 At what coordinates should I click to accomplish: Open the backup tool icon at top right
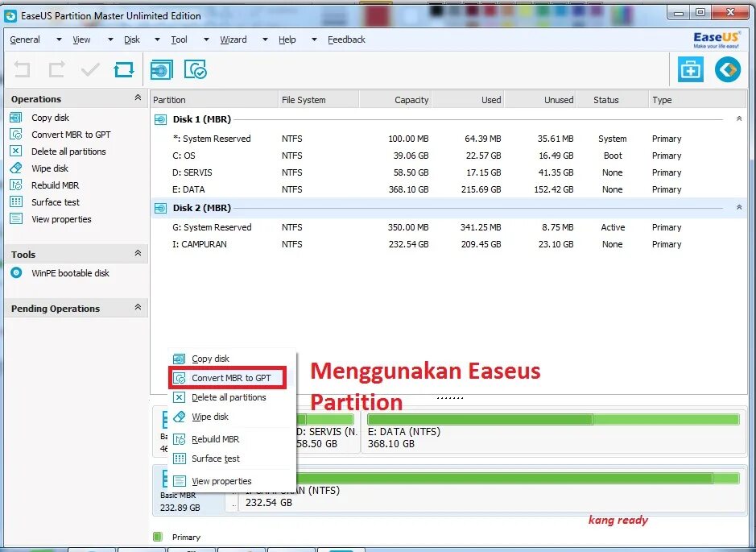[x=691, y=69]
